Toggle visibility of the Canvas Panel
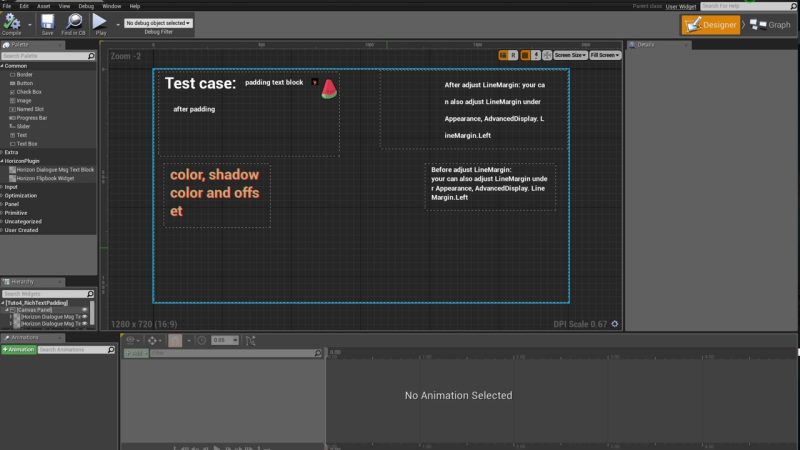Image resolution: width=800 pixels, height=450 pixels. point(85,310)
